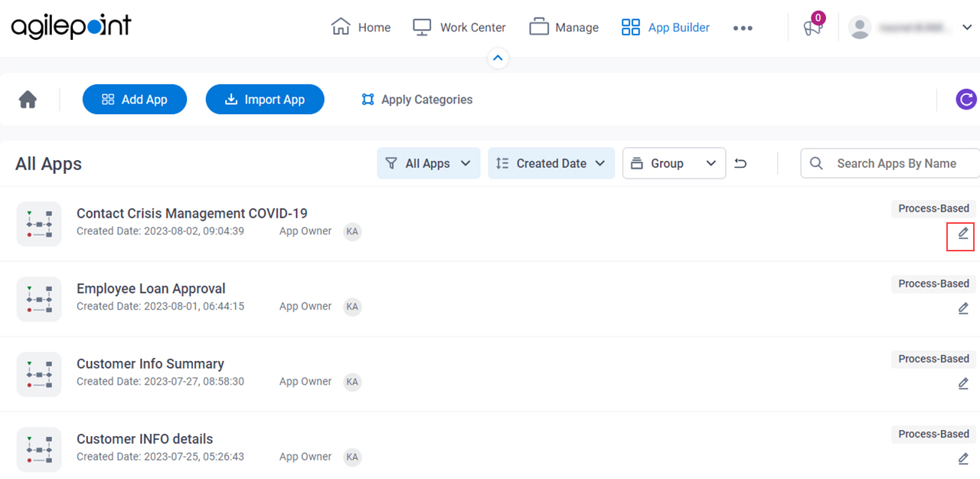Click the Customer Info Summary process icon
Viewport: 980px width, 479px height.
click(x=39, y=374)
